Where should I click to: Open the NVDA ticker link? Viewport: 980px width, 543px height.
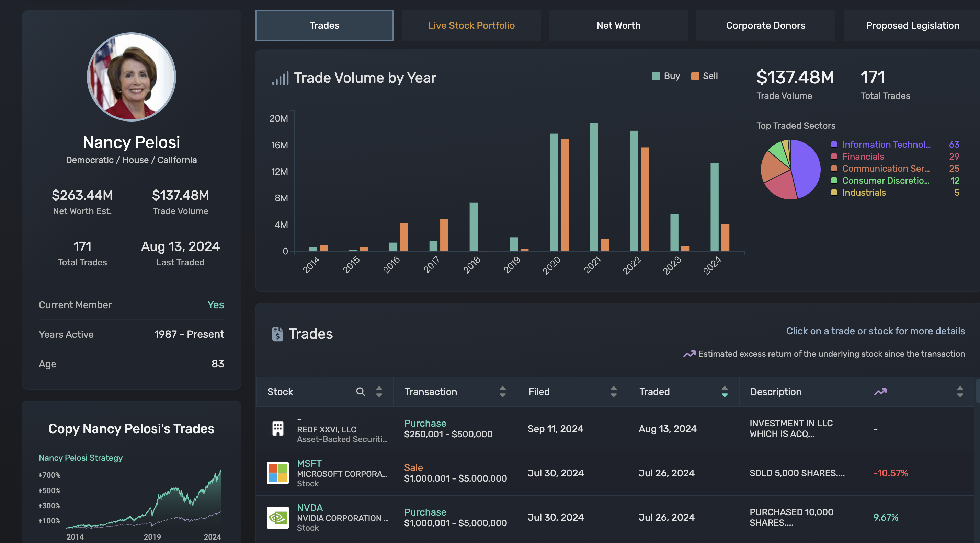pos(310,508)
